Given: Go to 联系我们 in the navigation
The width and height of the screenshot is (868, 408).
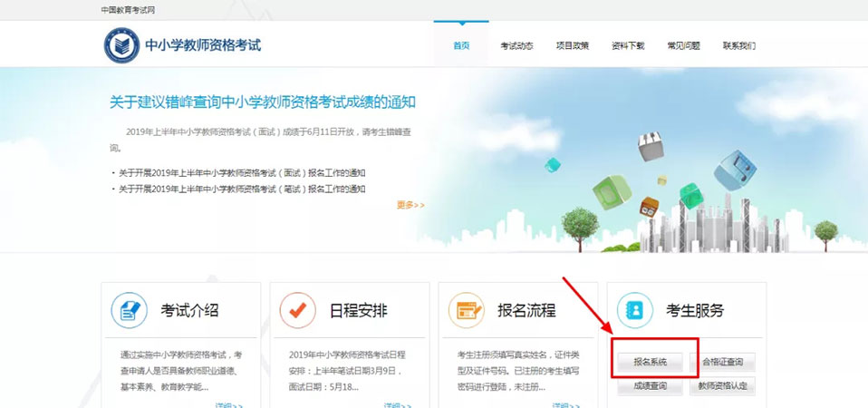Looking at the screenshot, I should (x=738, y=45).
